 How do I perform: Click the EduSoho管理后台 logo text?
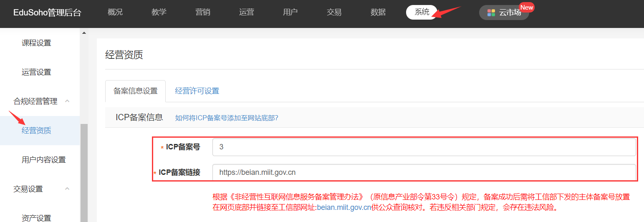[x=47, y=13]
